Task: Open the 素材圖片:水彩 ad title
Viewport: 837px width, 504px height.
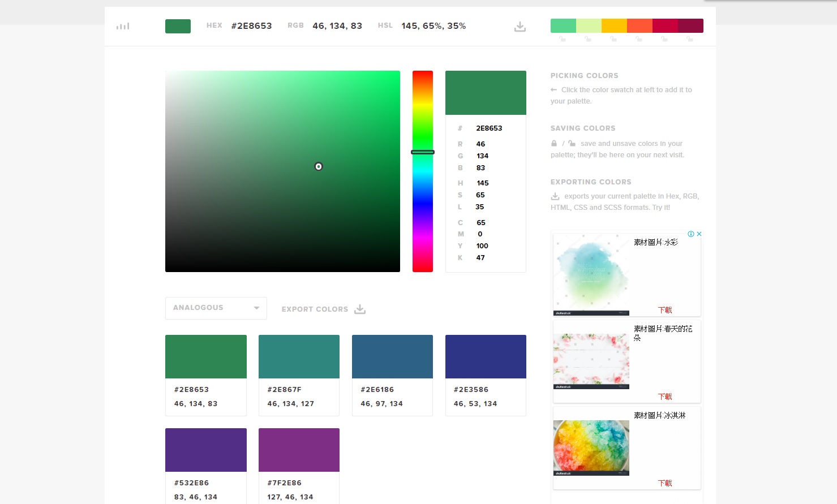Action: 656,242
